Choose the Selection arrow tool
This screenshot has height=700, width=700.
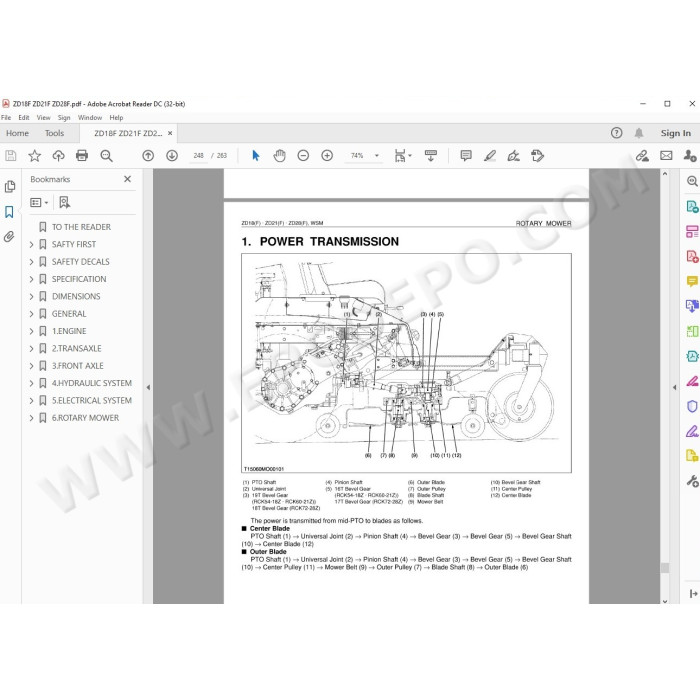tap(255, 155)
